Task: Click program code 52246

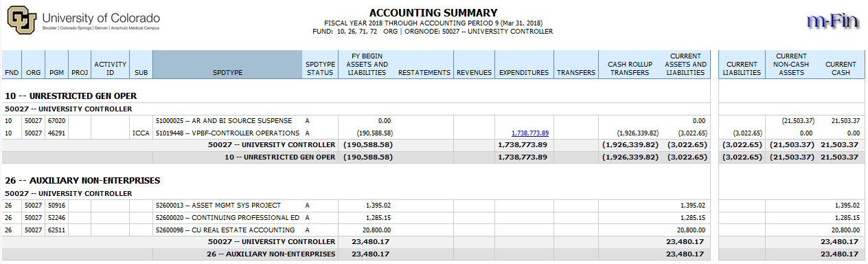Action: click(x=56, y=217)
